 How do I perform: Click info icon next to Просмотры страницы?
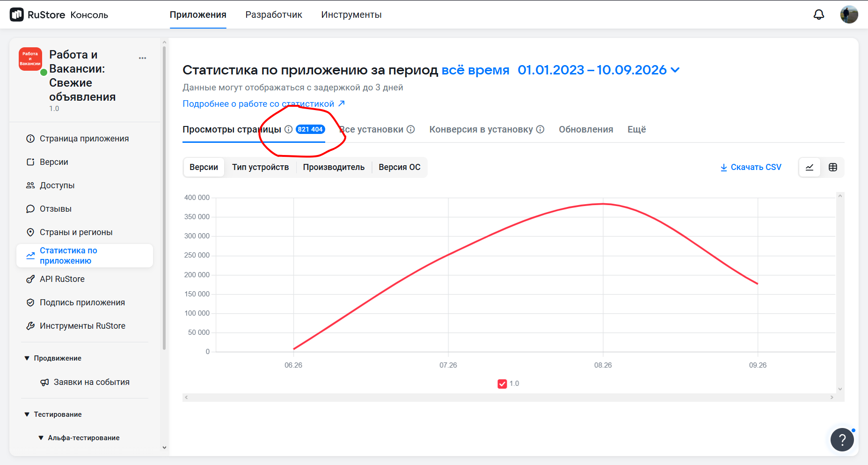[289, 129]
